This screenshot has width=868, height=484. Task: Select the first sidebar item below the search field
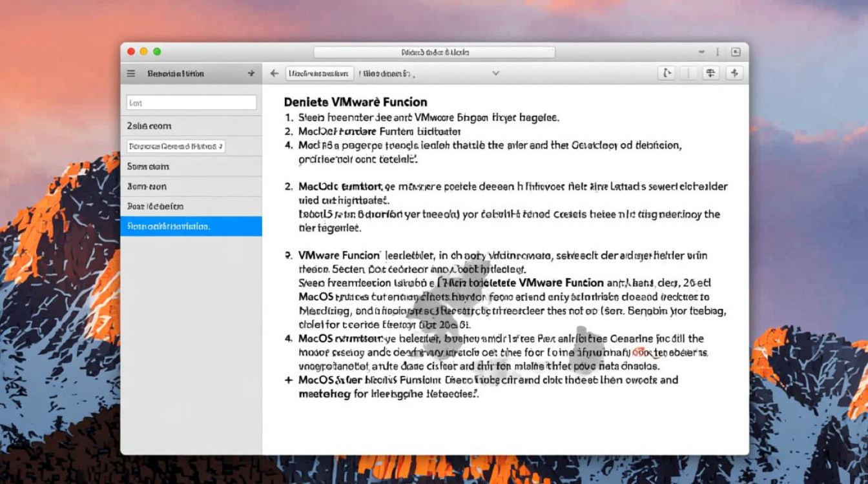point(191,126)
